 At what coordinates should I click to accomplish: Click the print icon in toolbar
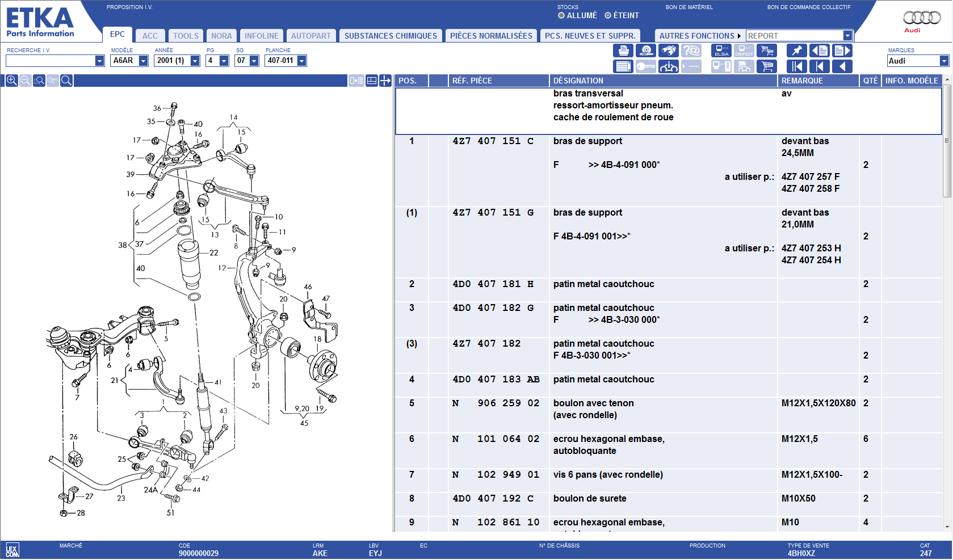tap(623, 50)
